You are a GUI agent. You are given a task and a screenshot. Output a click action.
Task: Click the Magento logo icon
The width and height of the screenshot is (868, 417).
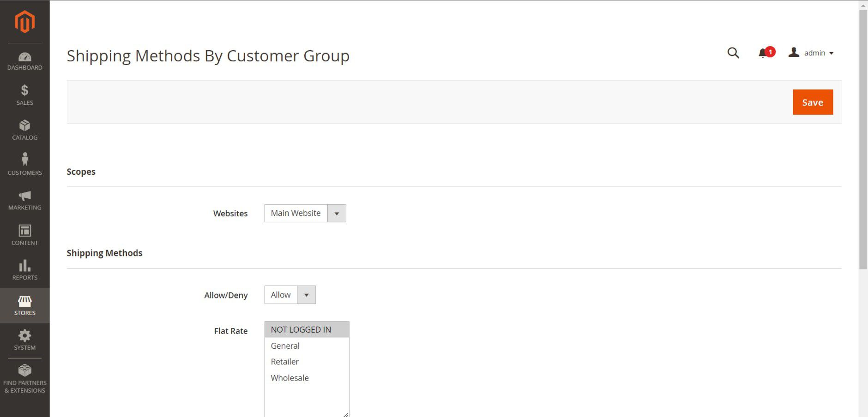[24, 22]
